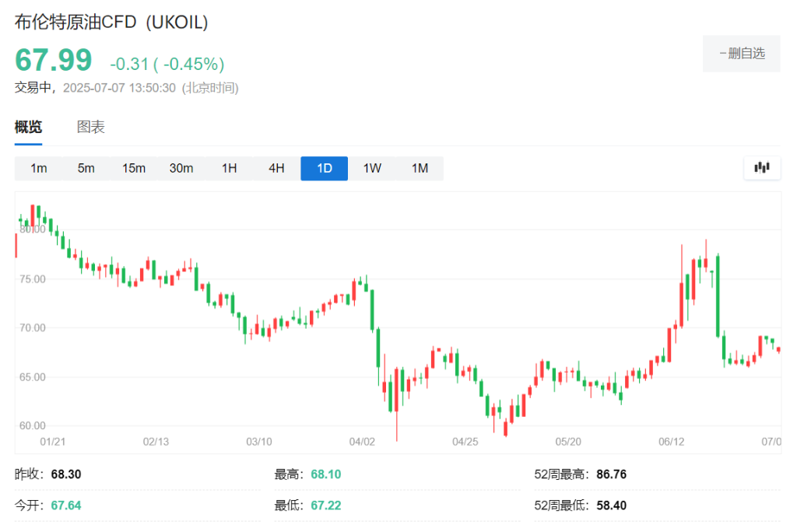Click the 04/02 date marker on axis

(x=362, y=442)
